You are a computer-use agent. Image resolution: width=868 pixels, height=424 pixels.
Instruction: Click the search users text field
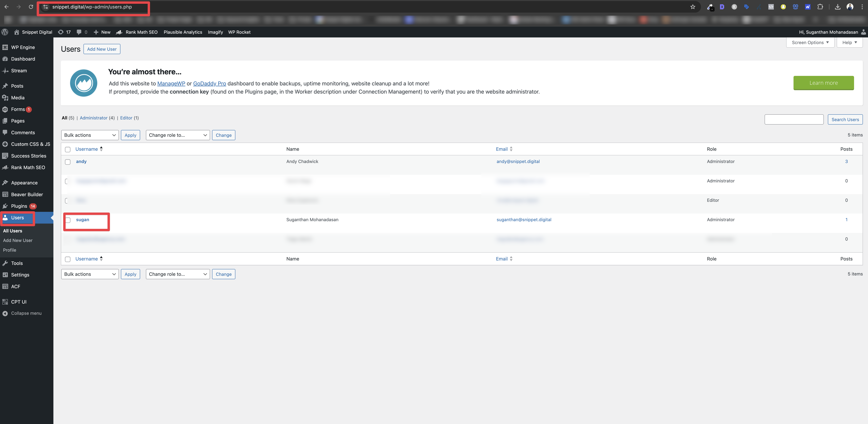pyautogui.click(x=794, y=120)
